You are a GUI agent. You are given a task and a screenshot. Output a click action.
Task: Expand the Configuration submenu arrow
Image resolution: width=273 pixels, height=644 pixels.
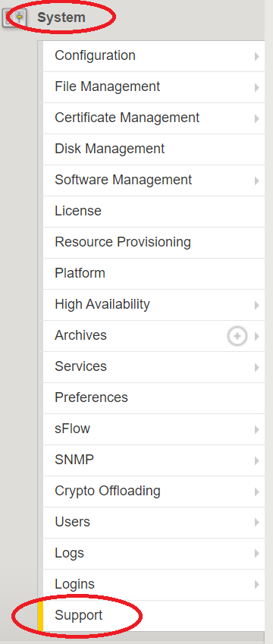(x=256, y=56)
